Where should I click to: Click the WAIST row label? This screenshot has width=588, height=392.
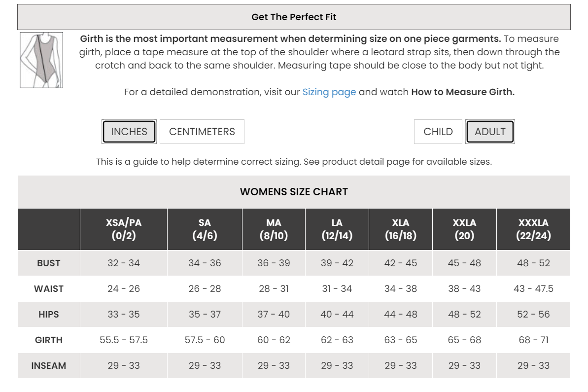[49, 289]
